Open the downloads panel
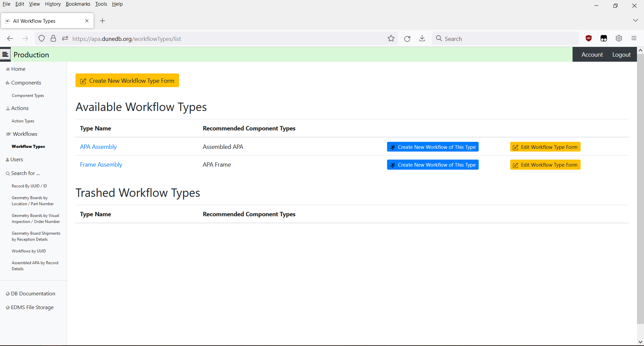 422,39
